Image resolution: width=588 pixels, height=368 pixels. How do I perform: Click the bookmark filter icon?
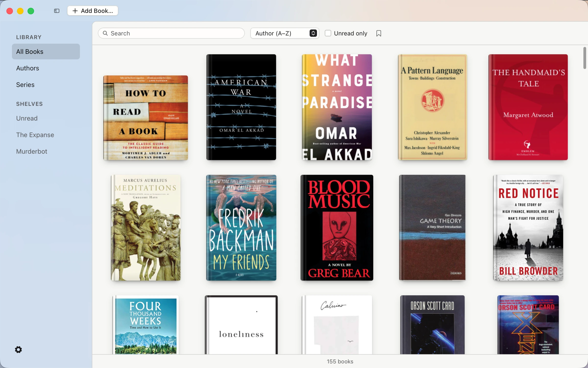click(x=379, y=33)
